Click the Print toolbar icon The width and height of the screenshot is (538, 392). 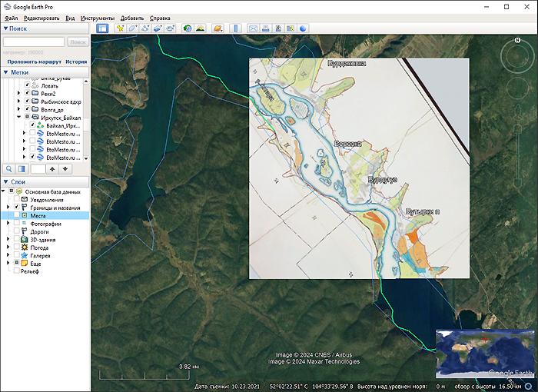click(266, 28)
